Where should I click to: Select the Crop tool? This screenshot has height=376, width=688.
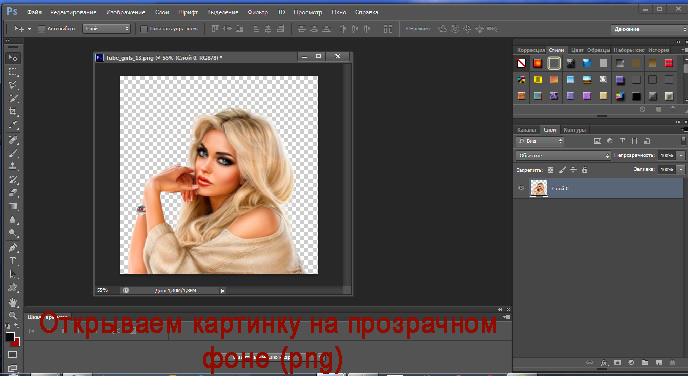coord(13,111)
